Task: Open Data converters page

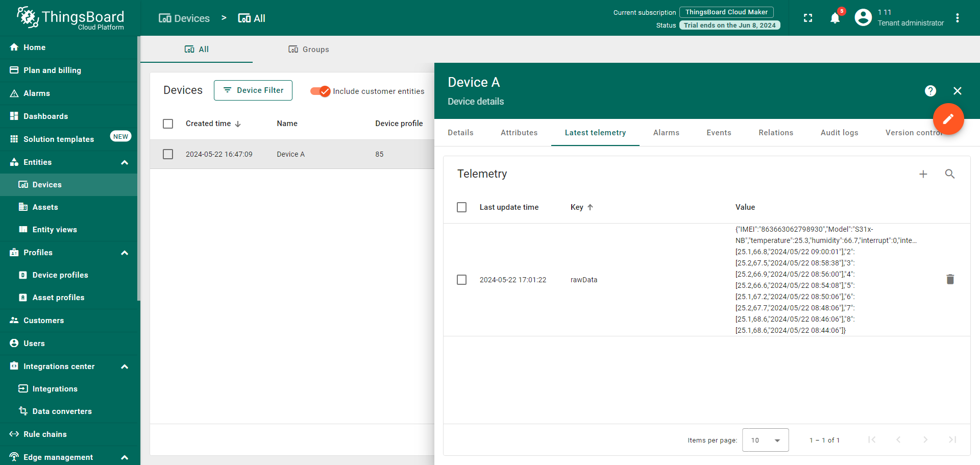Action: tap(69, 411)
